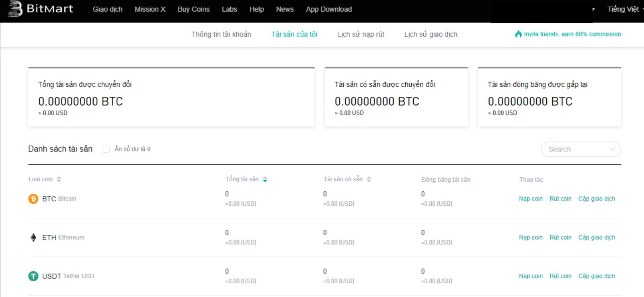
Task: Click Nạp coin for USDT
Action: click(x=531, y=276)
